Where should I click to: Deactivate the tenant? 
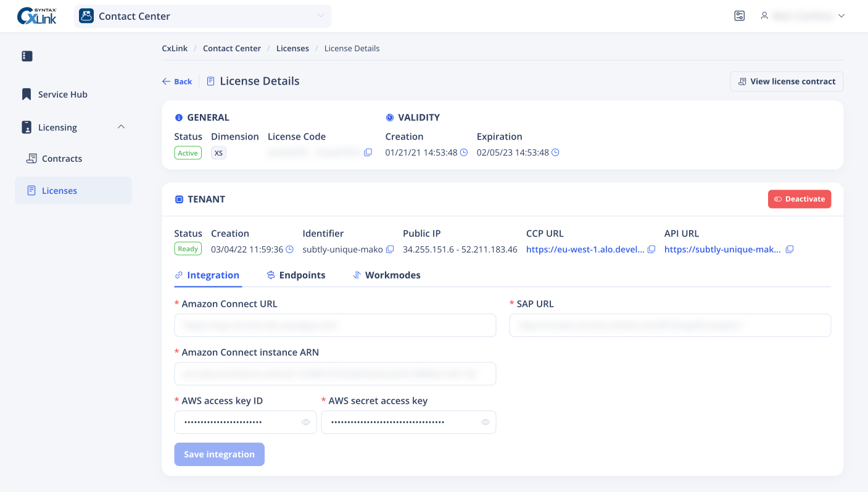click(x=800, y=199)
